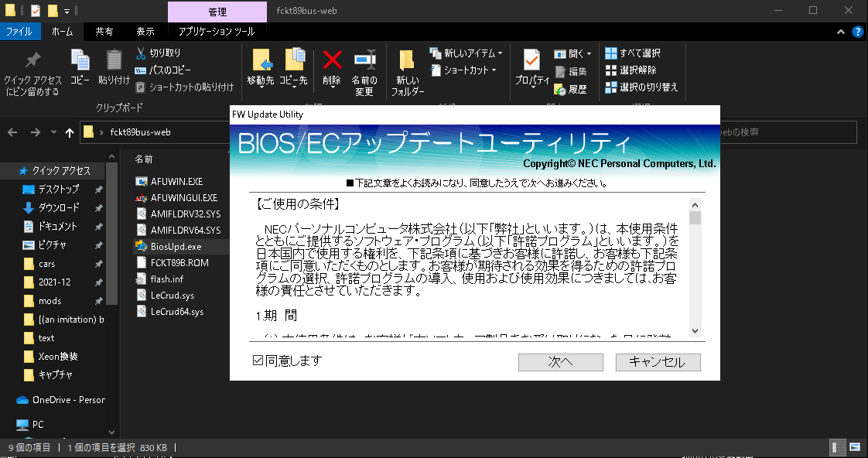Image resolution: width=868 pixels, height=458 pixels.
Task: Click the address bar path fckt89bus-web
Action: click(x=140, y=132)
